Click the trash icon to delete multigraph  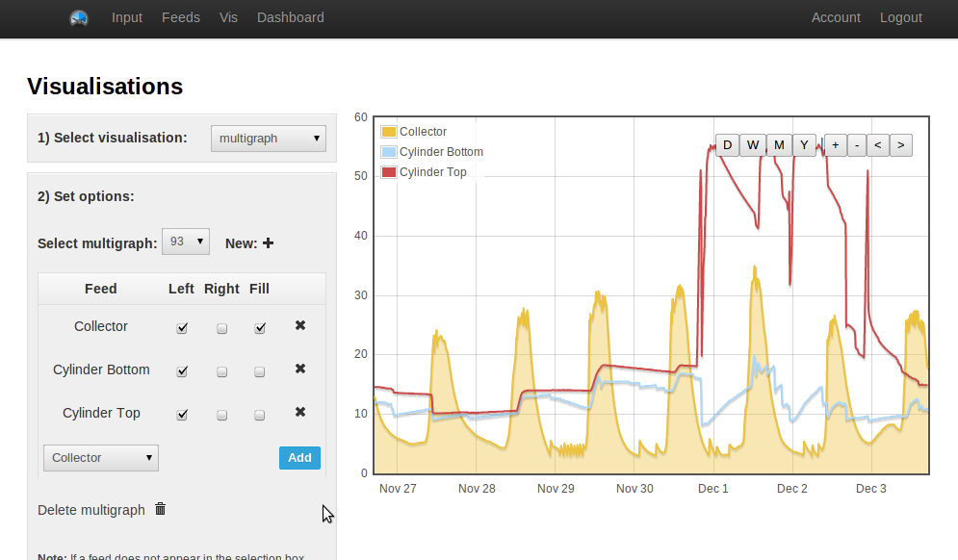(160, 509)
